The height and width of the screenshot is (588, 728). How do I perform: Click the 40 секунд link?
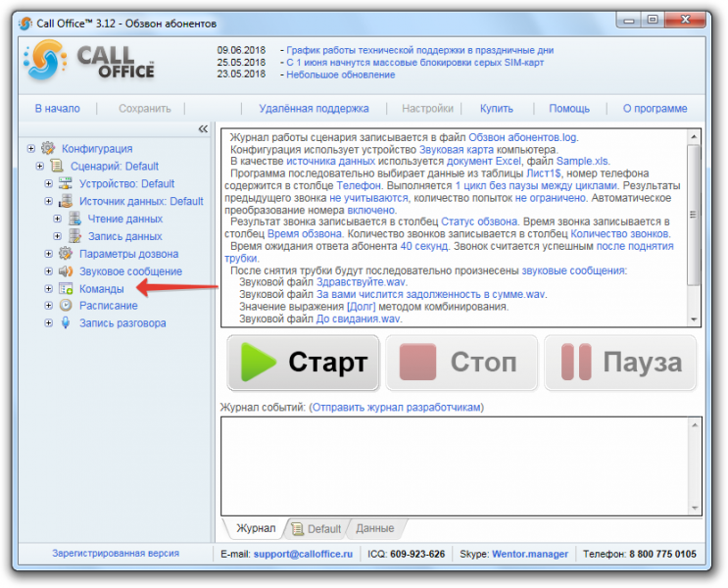[x=424, y=246]
